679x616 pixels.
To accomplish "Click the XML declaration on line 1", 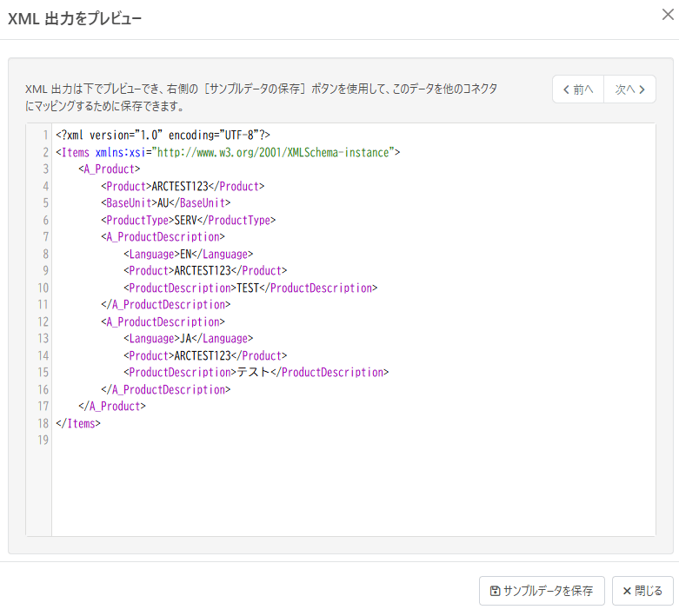I will [163, 135].
